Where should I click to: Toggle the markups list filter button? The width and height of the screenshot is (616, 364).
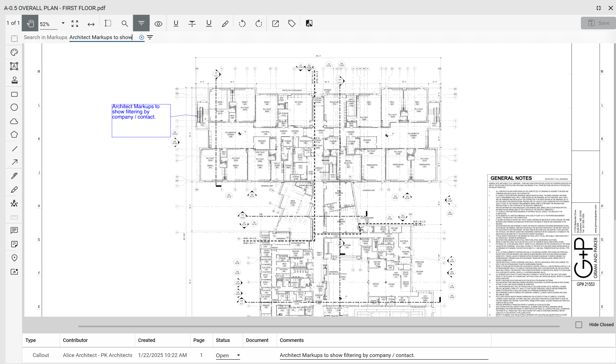click(141, 23)
